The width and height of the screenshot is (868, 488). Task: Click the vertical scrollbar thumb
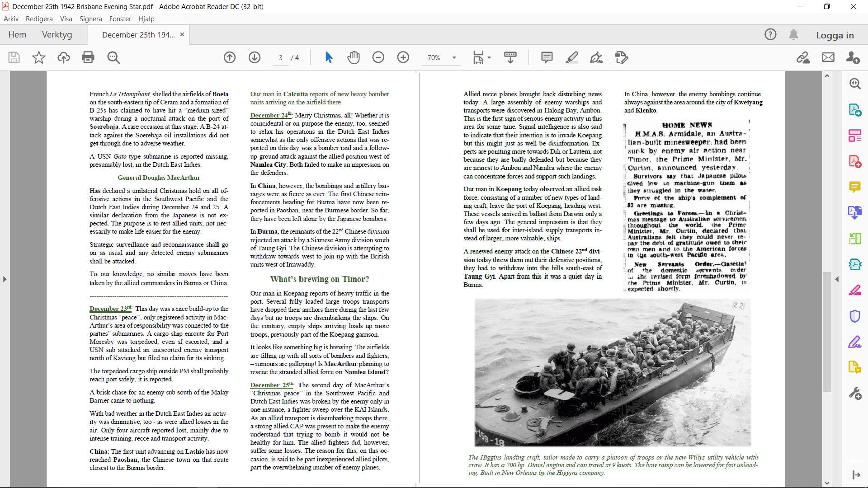(827, 332)
